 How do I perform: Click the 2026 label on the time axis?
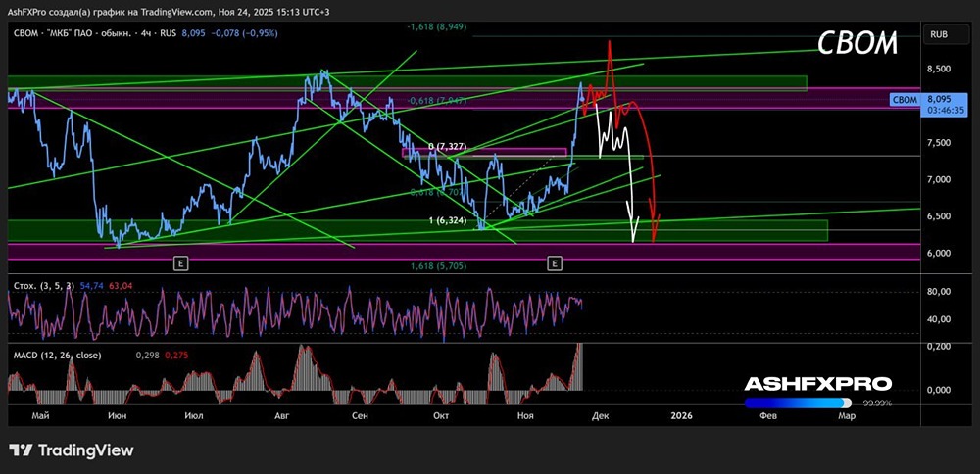pyautogui.click(x=680, y=415)
